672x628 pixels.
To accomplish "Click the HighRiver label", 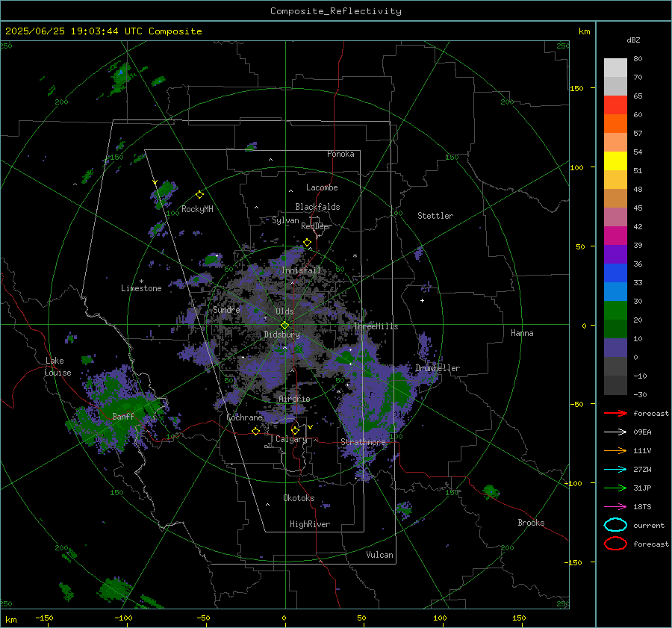I will pos(310,524).
